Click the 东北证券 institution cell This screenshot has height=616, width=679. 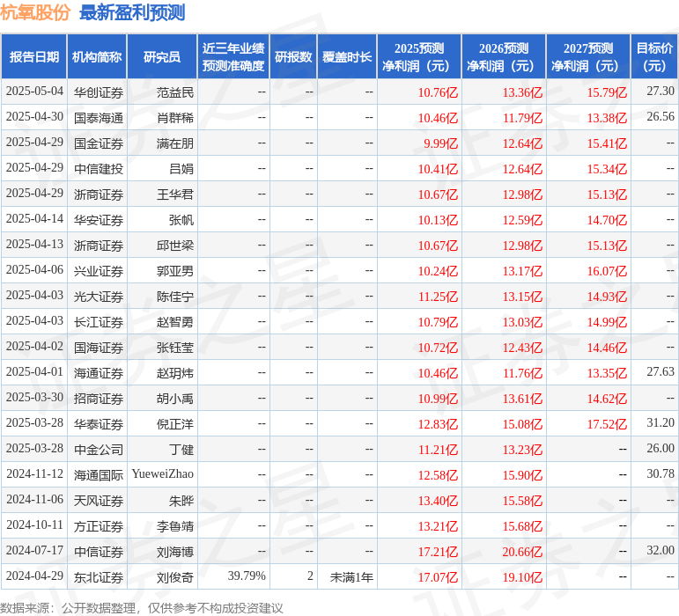point(99,577)
